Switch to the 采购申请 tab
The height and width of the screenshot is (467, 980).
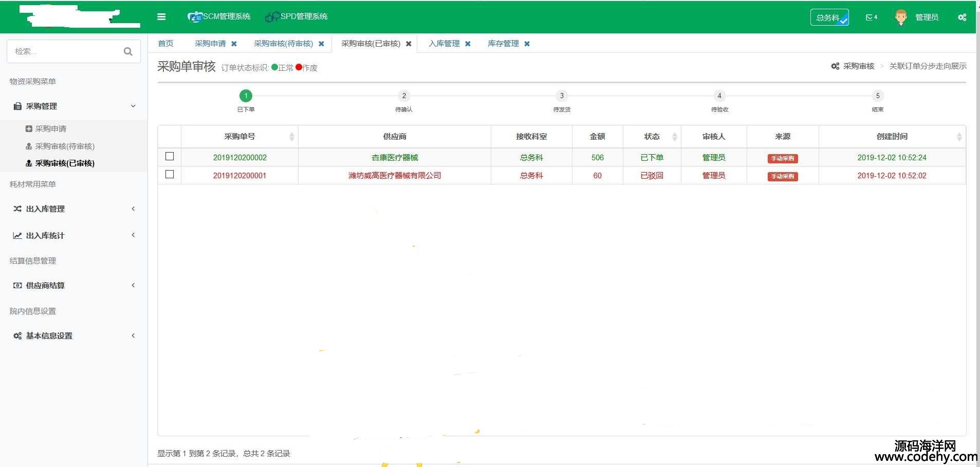[x=210, y=44]
